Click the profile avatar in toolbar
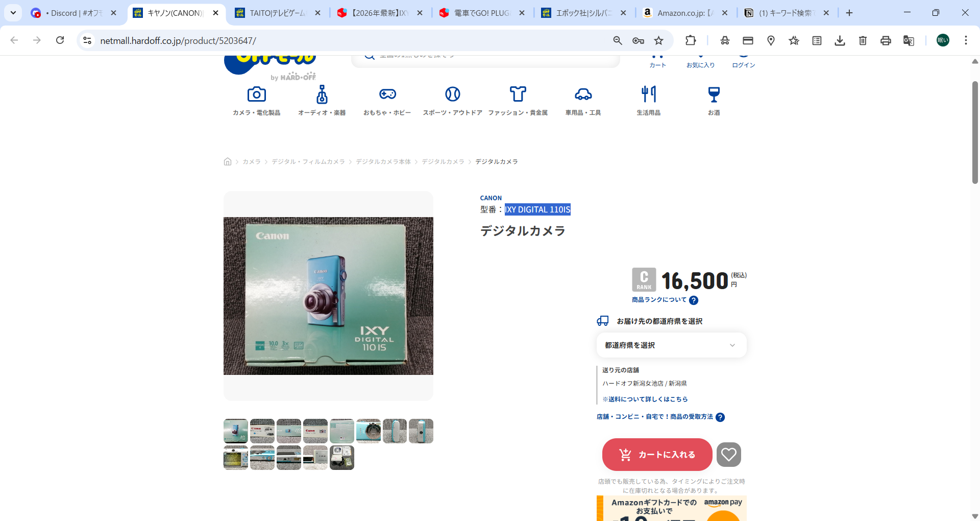This screenshot has height=521, width=980. (943, 40)
